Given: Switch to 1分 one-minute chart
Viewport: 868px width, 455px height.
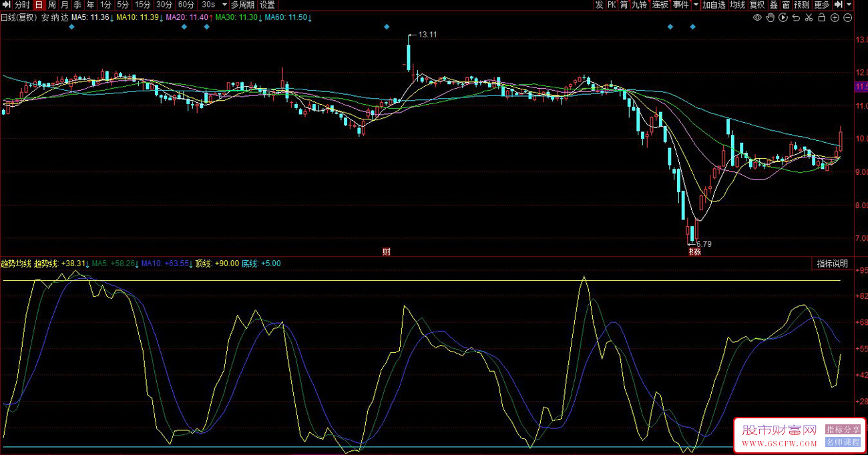Looking at the screenshot, I should pyautogui.click(x=105, y=5).
